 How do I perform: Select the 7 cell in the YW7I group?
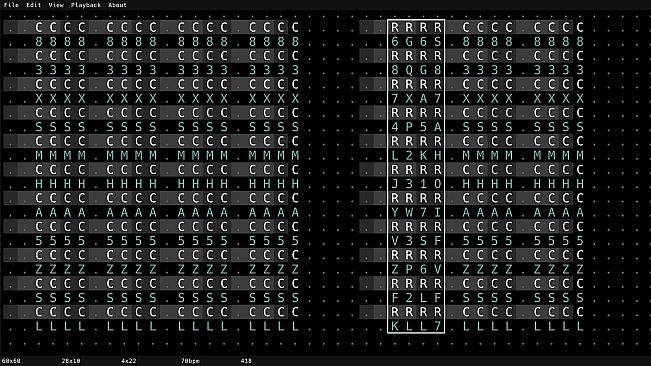[x=423, y=212]
